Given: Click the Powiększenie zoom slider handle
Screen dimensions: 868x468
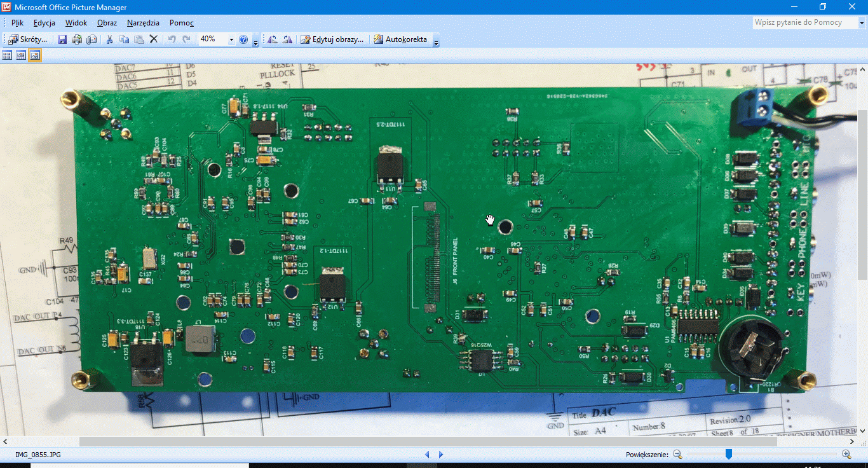Looking at the screenshot, I should (729, 454).
